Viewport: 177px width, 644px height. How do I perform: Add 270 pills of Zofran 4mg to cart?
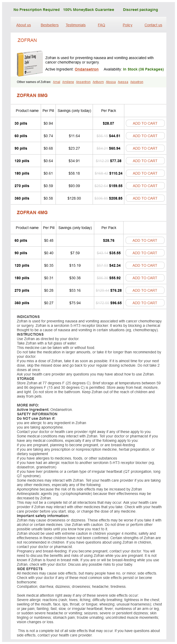(x=145, y=290)
